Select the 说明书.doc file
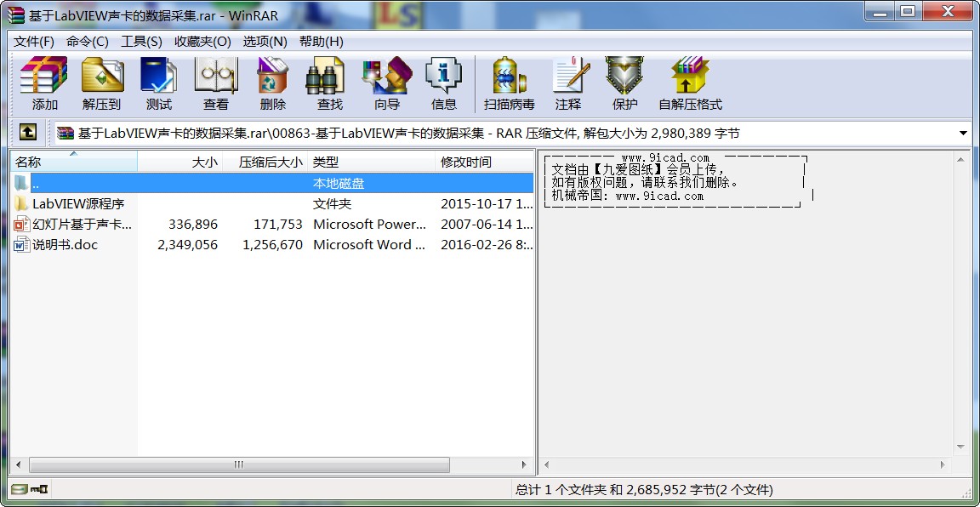980x507 pixels. [x=65, y=245]
